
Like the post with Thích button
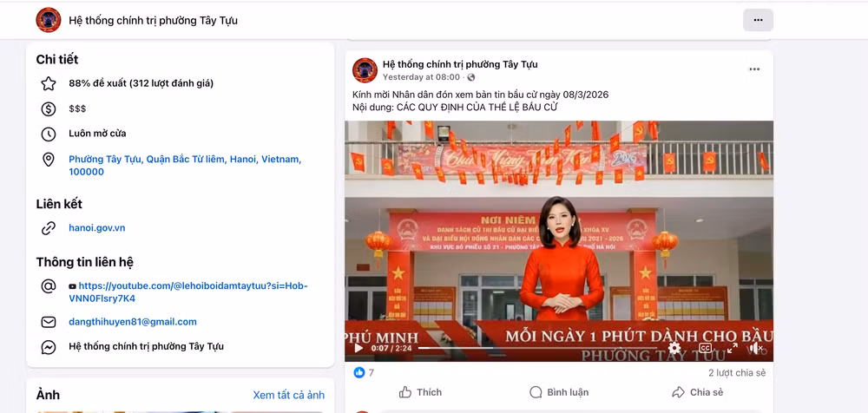(x=420, y=392)
